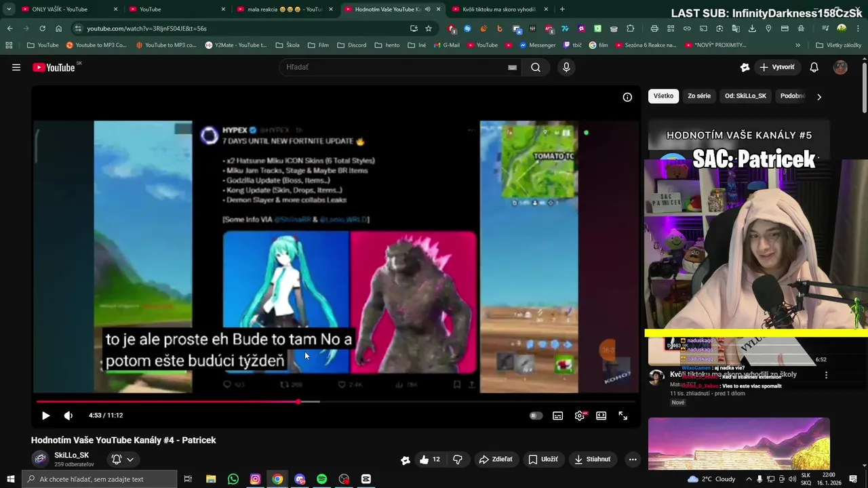The image size is (868, 488).
Task: Open new browser tab
Action: (562, 9)
